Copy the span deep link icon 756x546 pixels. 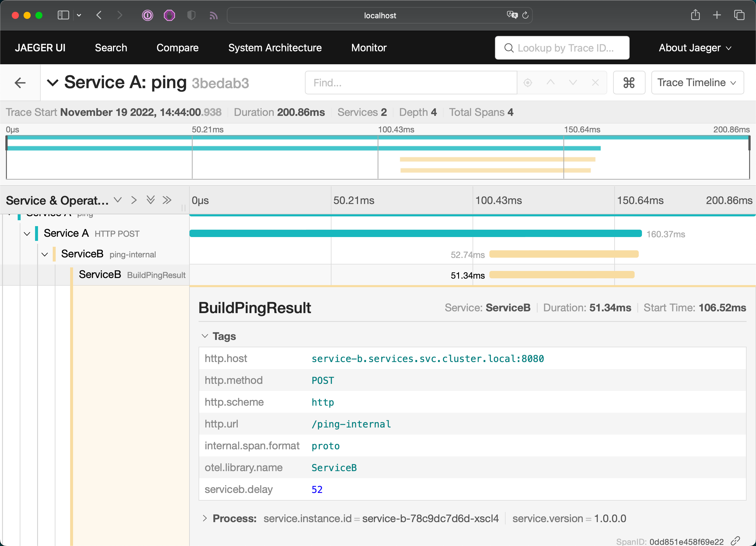[x=735, y=540]
